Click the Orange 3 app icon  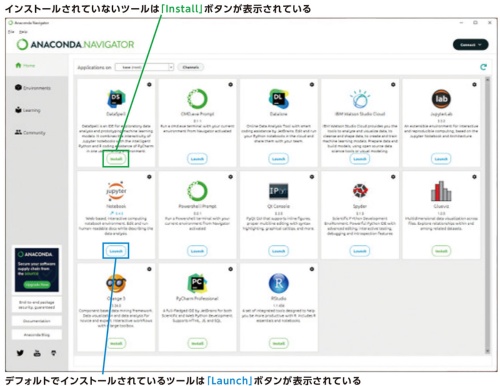[x=116, y=283]
